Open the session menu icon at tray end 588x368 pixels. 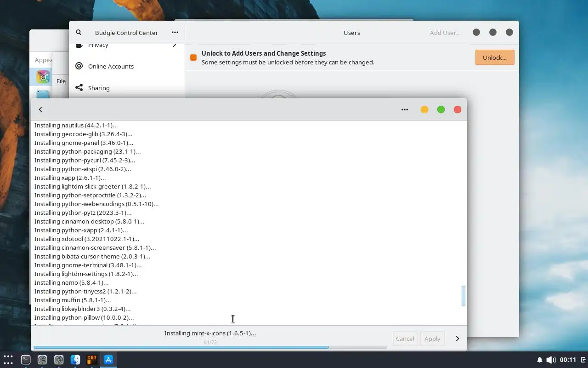[x=583, y=360]
